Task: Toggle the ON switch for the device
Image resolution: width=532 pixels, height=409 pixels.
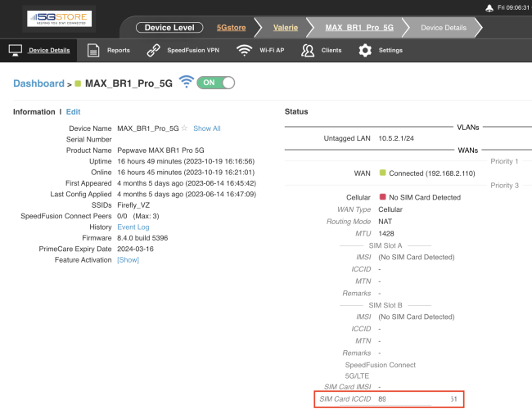Action: 216,83
